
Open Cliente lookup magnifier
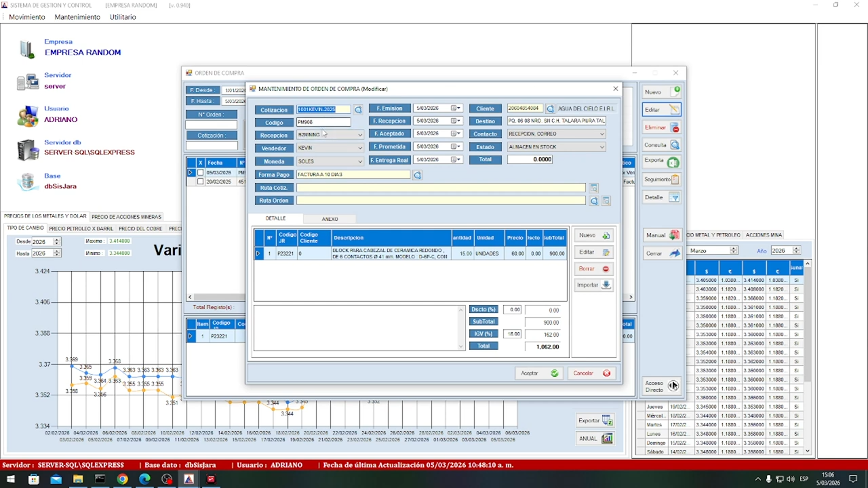(x=550, y=108)
